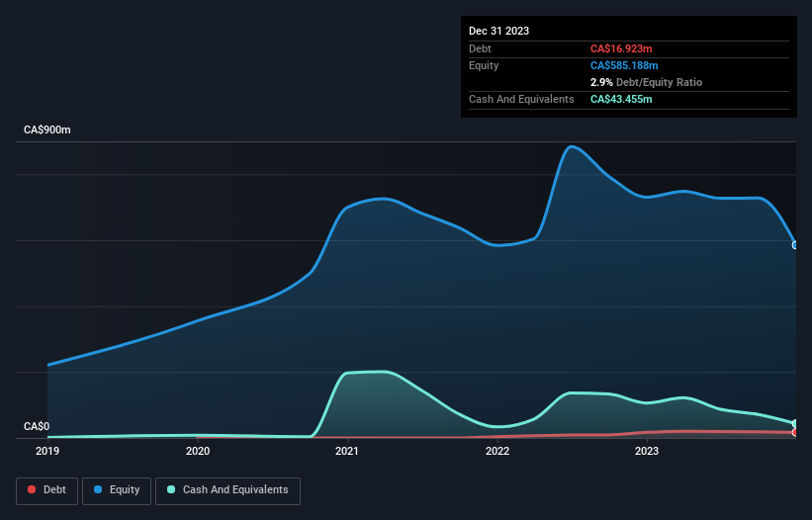Click the 2.9% Debt/Equity Ratio text
Screen dimensions: 812x520
pyautogui.click(x=646, y=82)
